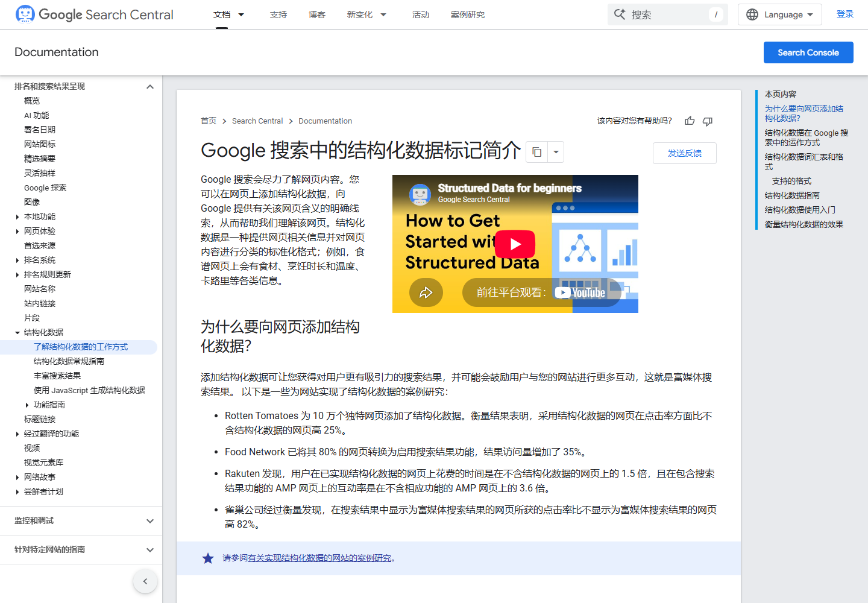Screen dimensions: 868x603
Task: Click the Search Console button
Action: pyautogui.click(x=808, y=52)
